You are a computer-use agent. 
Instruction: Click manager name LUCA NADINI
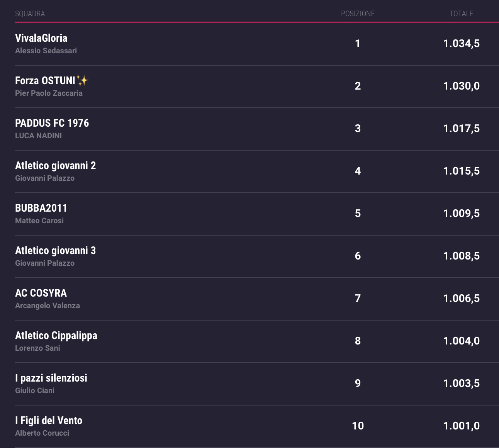38,136
